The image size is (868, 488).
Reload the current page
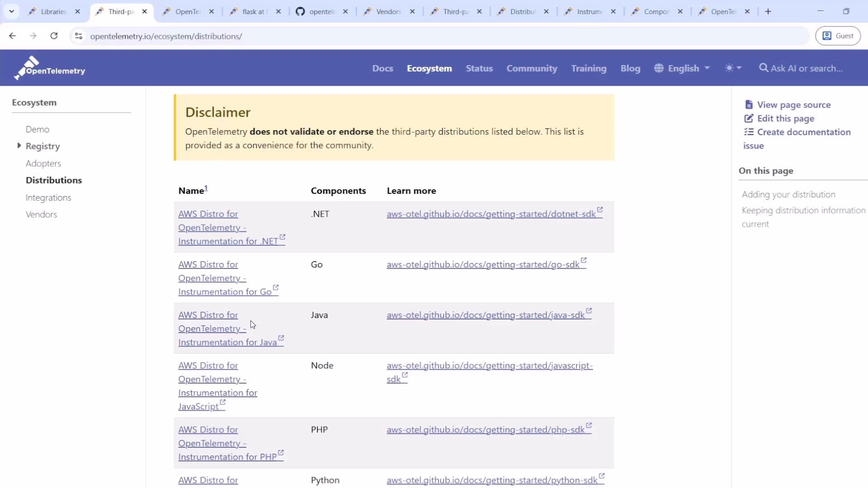pos(54,36)
